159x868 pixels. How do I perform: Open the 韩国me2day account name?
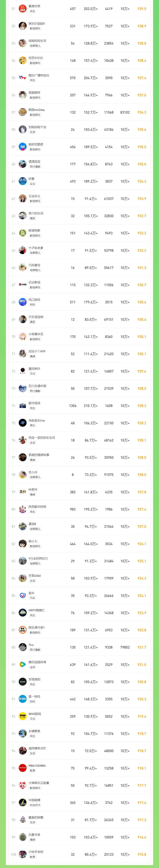click(x=37, y=110)
